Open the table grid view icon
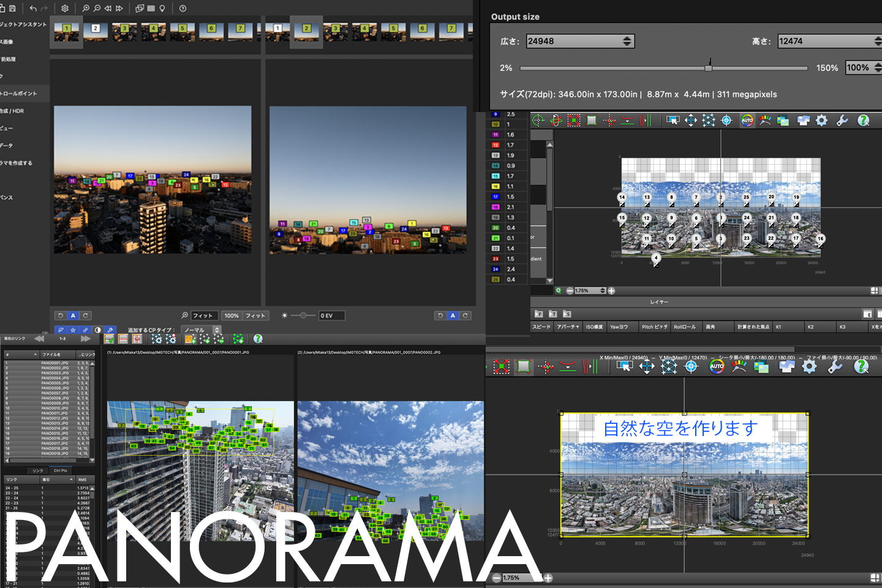This screenshot has height=588, width=882. pos(151,8)
